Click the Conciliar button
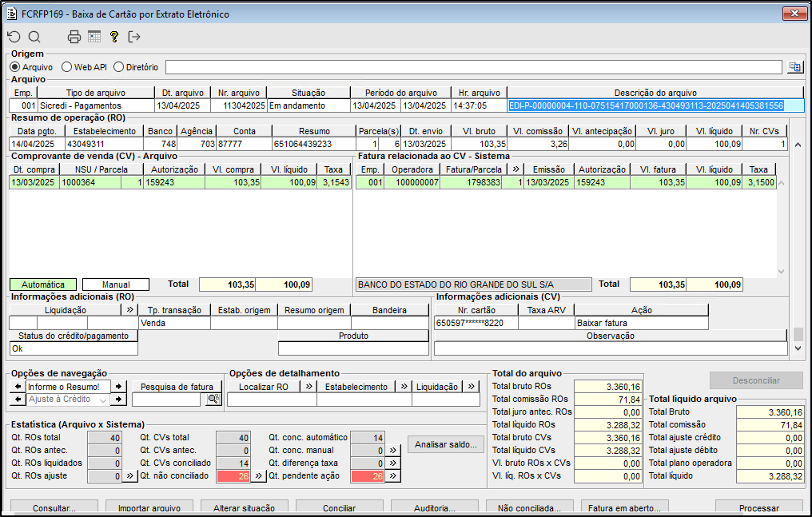This screenshot has height=517, width=812. (x=339, y=507)
